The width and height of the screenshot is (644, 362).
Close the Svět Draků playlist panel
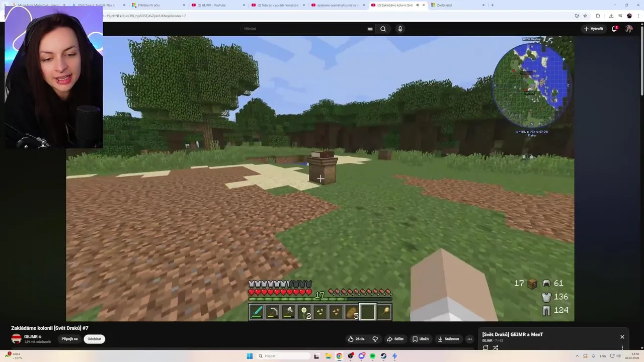(622, 337)
